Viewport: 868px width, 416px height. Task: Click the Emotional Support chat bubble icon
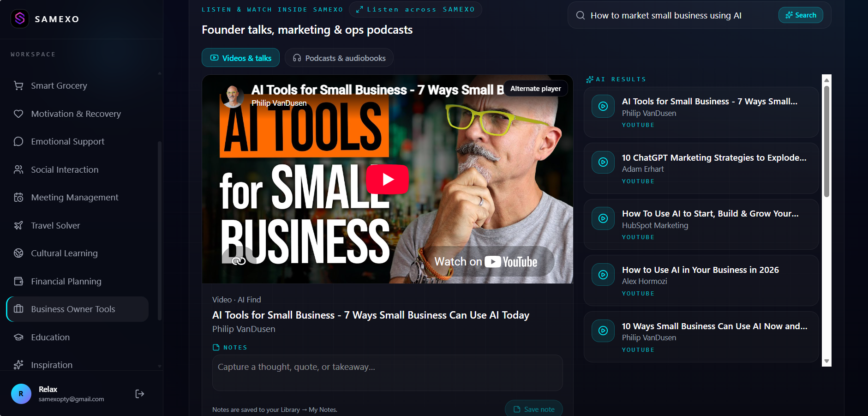[18, 142]
